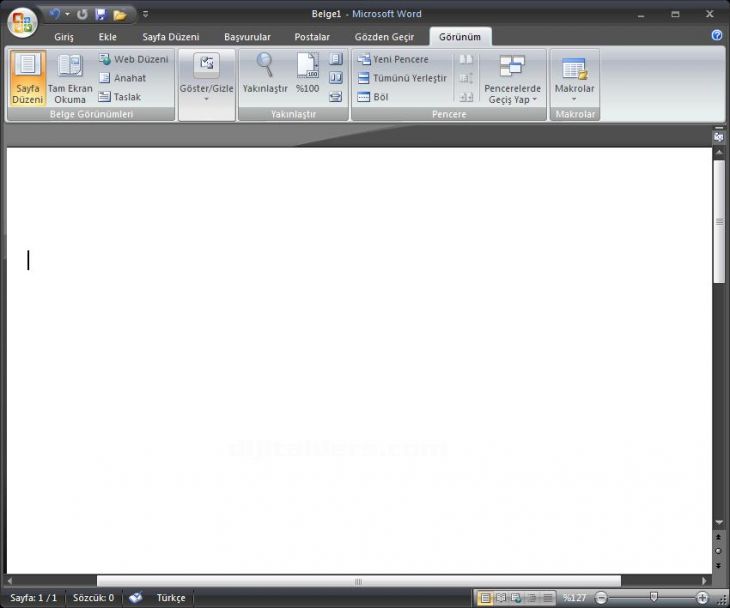Open the Giriş tab
The width and height of the screenshot is (730, 608).
click(64, 37)
